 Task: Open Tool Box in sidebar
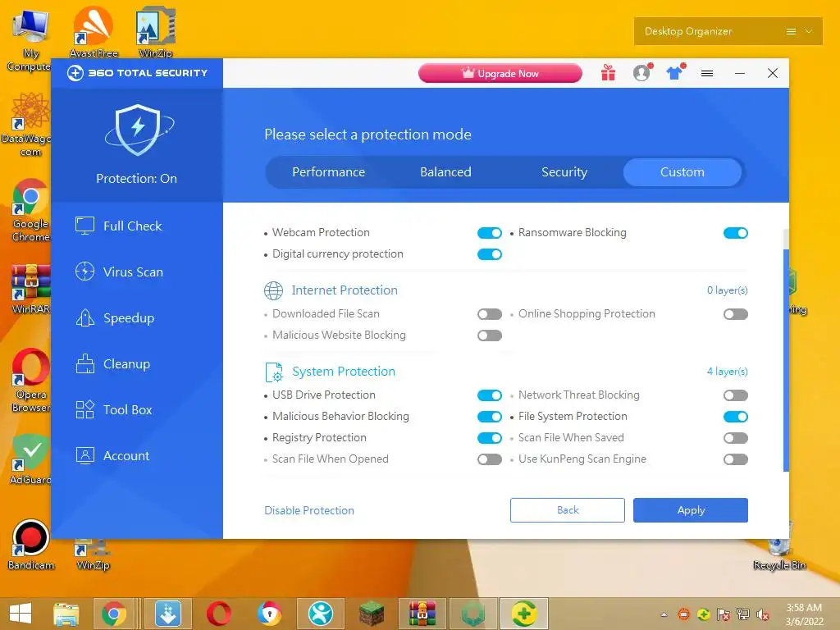click(x=137, y=410)
